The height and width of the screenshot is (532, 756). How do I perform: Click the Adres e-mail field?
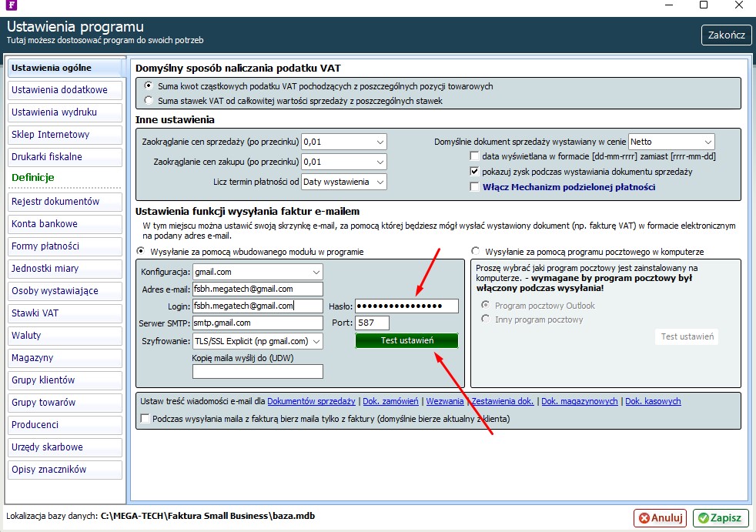pos(257,289)
